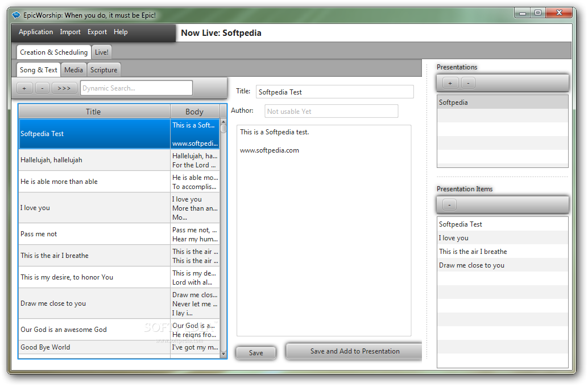Image resolution: width=588 pixels, height=386 pixels.
Task: Minimize the EpicWorship window
Action: click(523, 13)
